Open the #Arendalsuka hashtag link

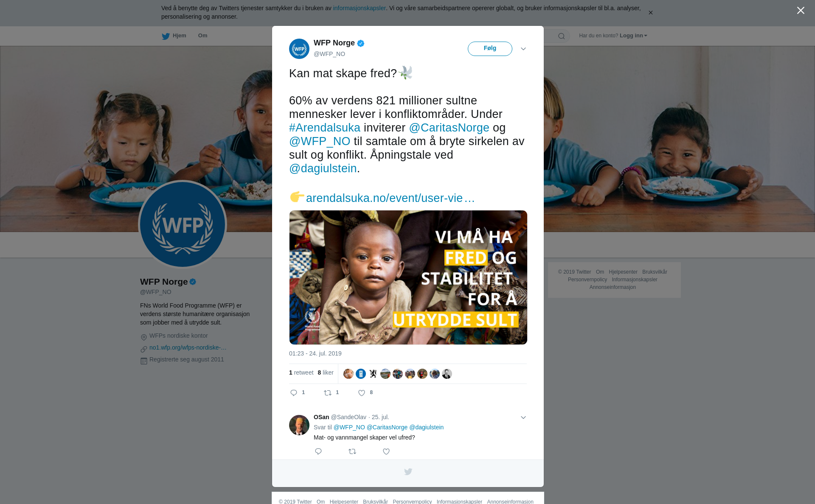coord(325,128)
